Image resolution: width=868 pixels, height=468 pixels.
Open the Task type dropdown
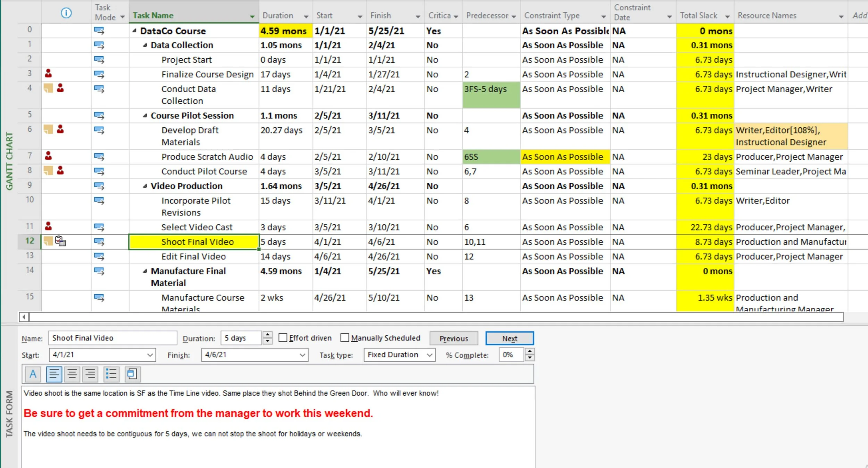click(x=430, y=355)
